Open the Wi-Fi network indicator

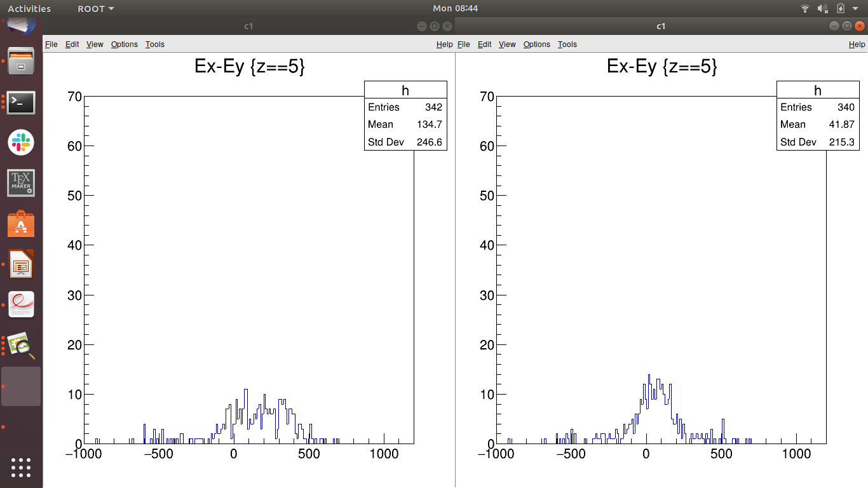coord(805,8)
